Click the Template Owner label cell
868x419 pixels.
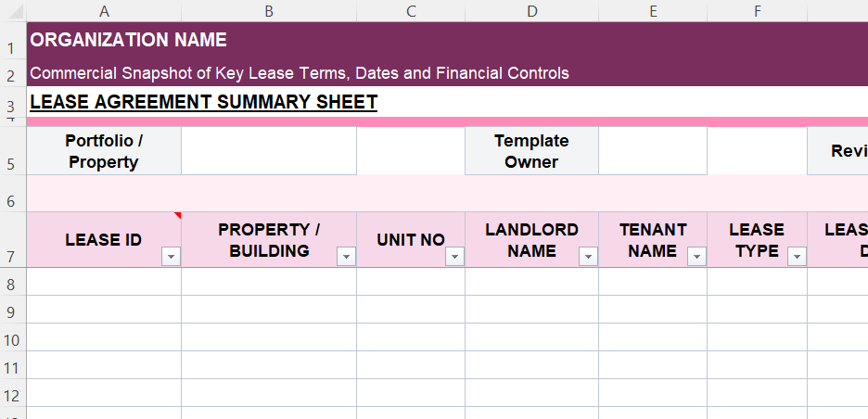[531, 151]
